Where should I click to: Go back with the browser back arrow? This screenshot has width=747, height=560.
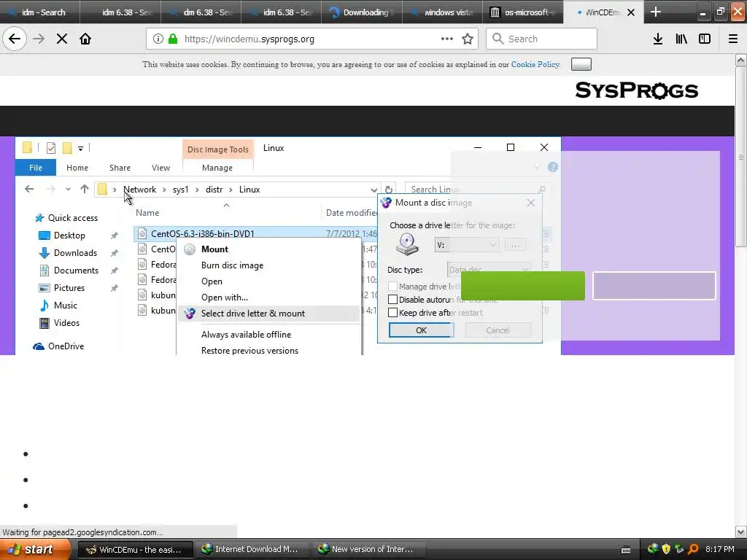(15, 39)
